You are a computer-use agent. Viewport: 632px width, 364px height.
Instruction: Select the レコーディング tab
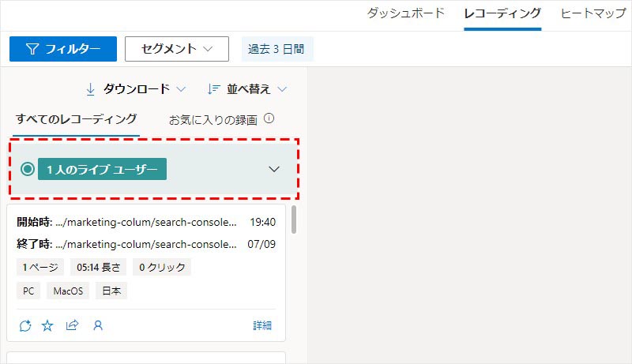[502, 13]
